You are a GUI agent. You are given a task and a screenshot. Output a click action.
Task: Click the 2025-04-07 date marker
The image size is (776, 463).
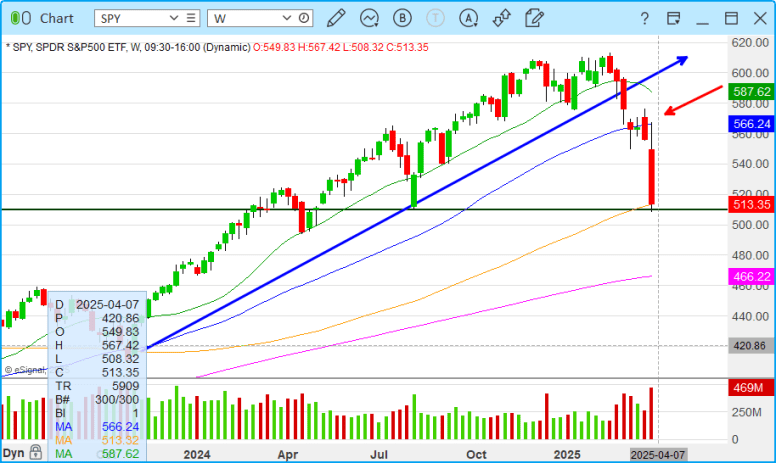(x=656, y=454)
